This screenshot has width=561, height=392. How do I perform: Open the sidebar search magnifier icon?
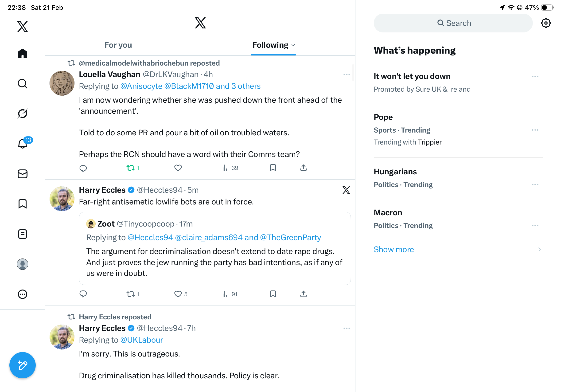[x=23, y=84]
